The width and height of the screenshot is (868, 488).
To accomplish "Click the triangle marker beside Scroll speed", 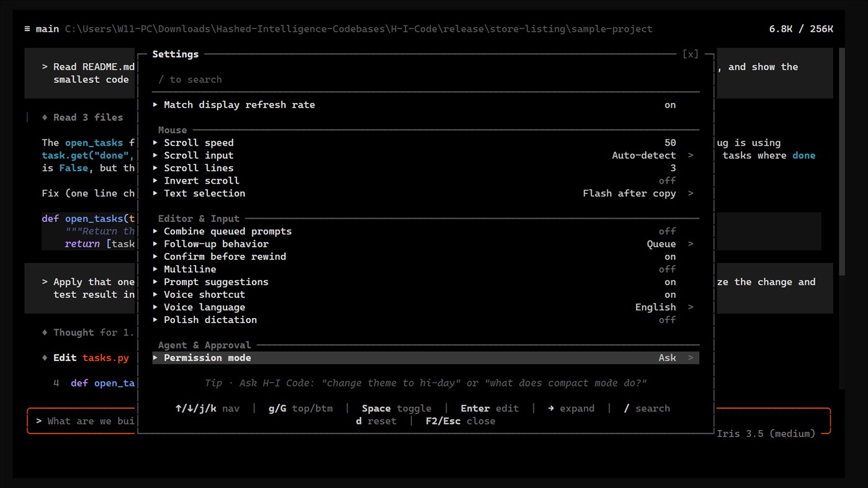I will point(155,143).
